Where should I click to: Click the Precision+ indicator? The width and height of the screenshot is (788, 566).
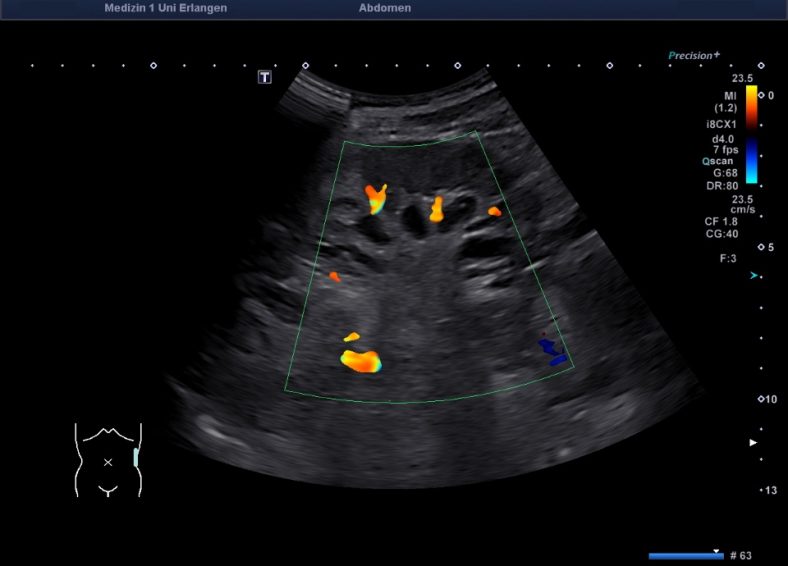694,56
